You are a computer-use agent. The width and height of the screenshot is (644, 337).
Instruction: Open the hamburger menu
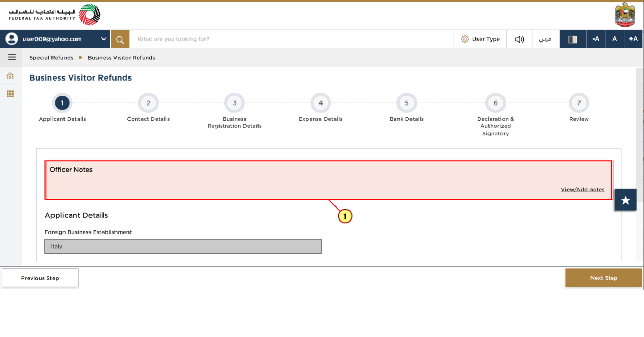[x=11, y=57]
